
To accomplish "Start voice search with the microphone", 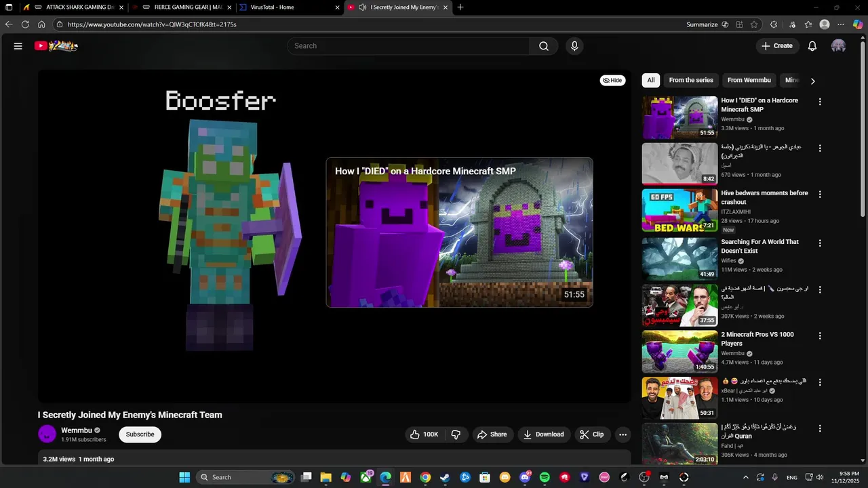I will 574,46.
